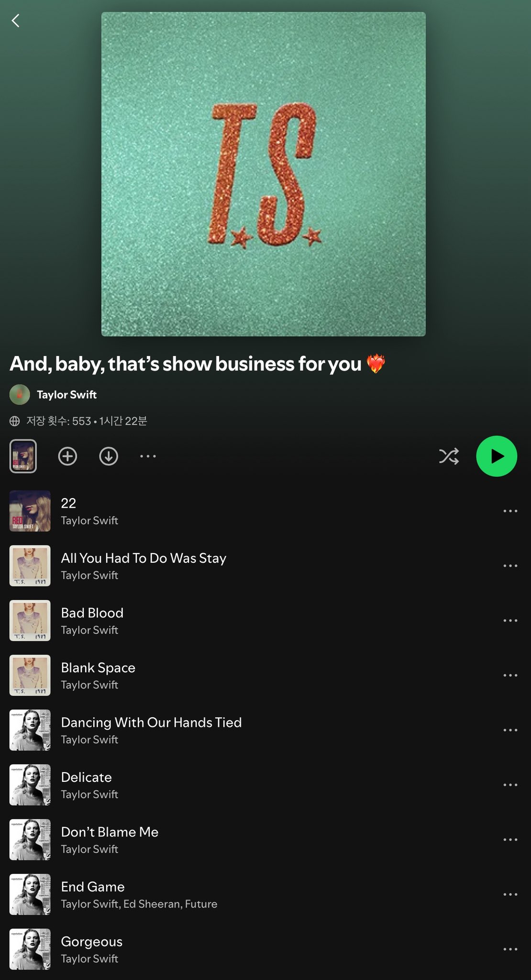The height and width of the screenshot is (980, 531).
Task: Open more options for End Game
Action: [510, 894]
